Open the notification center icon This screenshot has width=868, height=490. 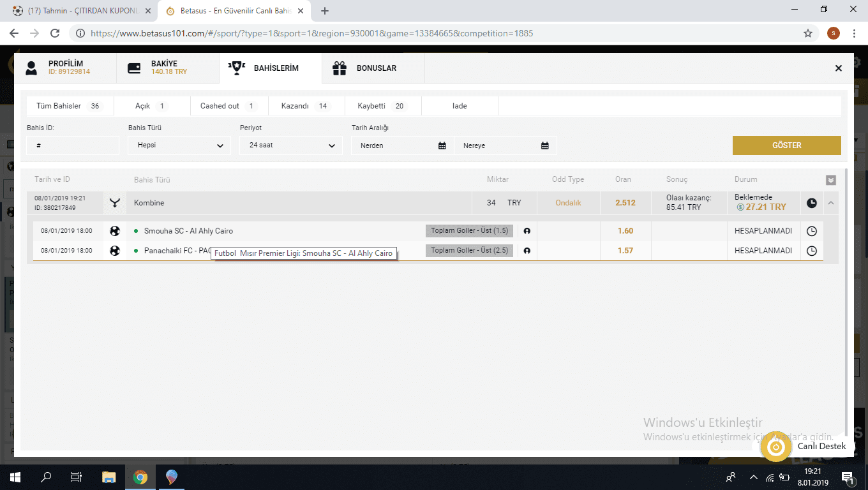(x=848, y=477)
